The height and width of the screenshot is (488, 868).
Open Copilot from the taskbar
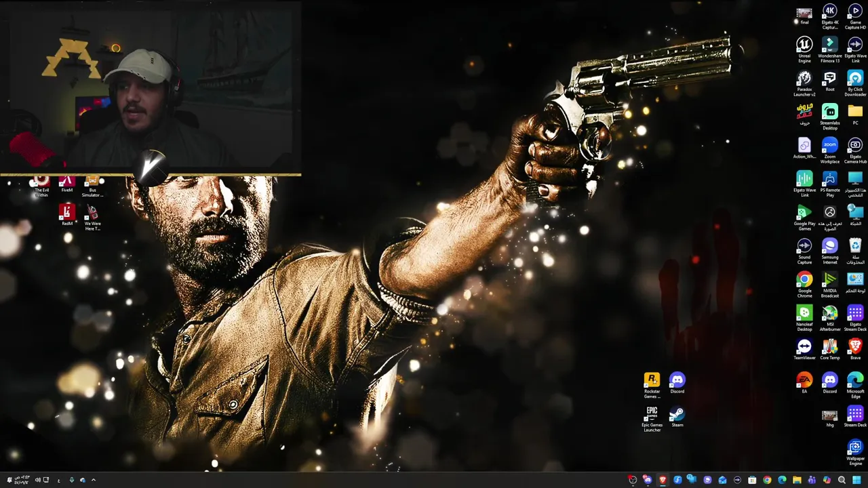point(827,480)
